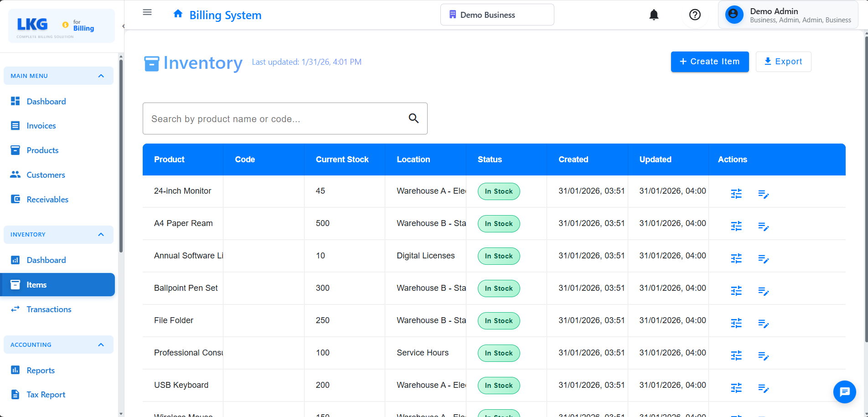Collapse the Accounting sidebar section
Screen dimensions: 868x417
(x=101, y=345)
